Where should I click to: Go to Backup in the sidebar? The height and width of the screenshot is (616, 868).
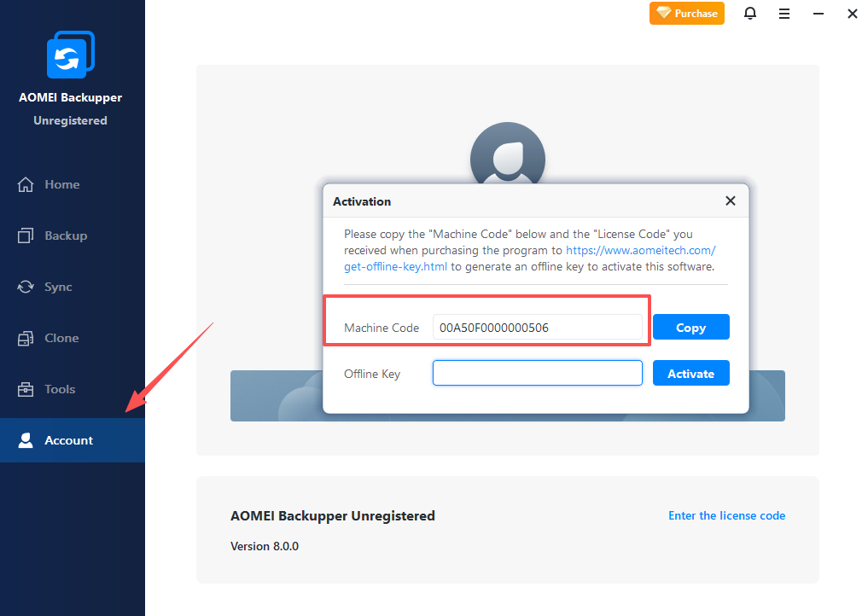pyautogui.click(x=65, y=235)
